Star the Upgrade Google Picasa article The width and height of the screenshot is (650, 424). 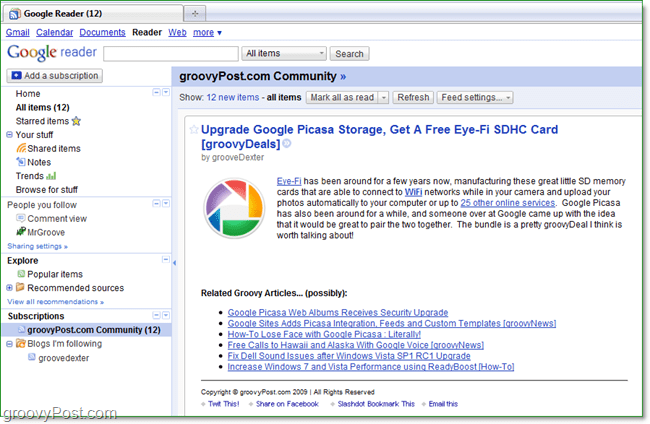point(194,130)
